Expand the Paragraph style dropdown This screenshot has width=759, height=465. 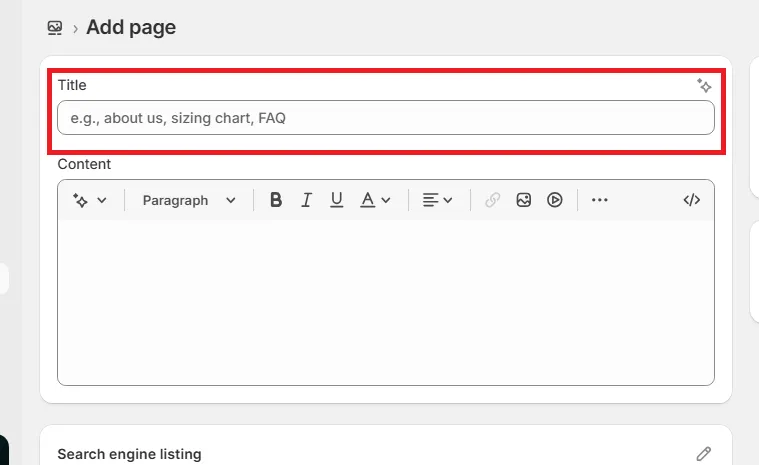[x=189, y=200]
